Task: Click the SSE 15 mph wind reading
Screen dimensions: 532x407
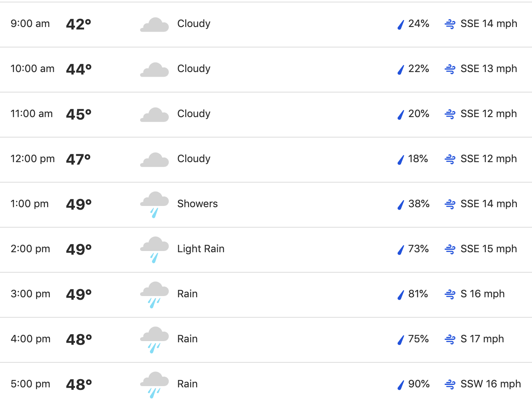Action: click(x=489, y=249)
